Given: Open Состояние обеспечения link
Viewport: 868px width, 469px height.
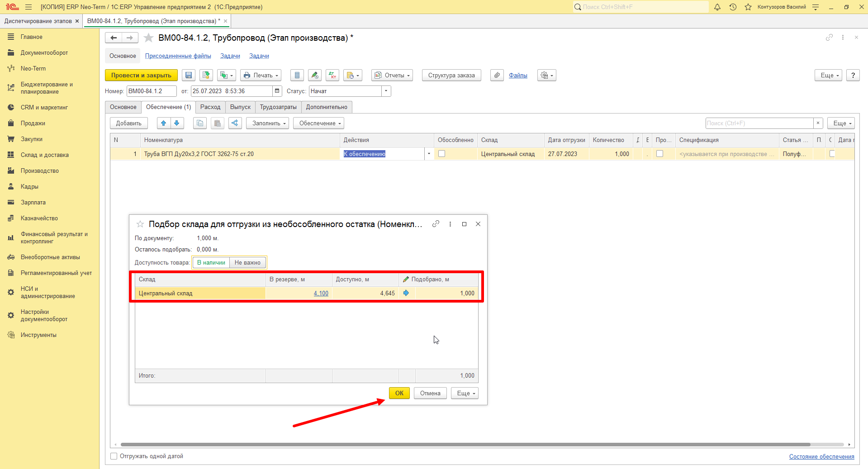Looking at the screenshot, I should [821, 456].
